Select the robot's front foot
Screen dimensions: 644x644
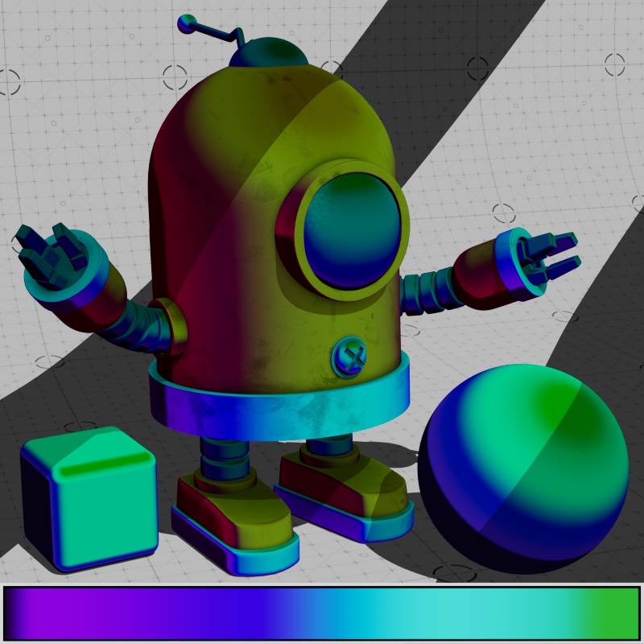pos(235,522)
